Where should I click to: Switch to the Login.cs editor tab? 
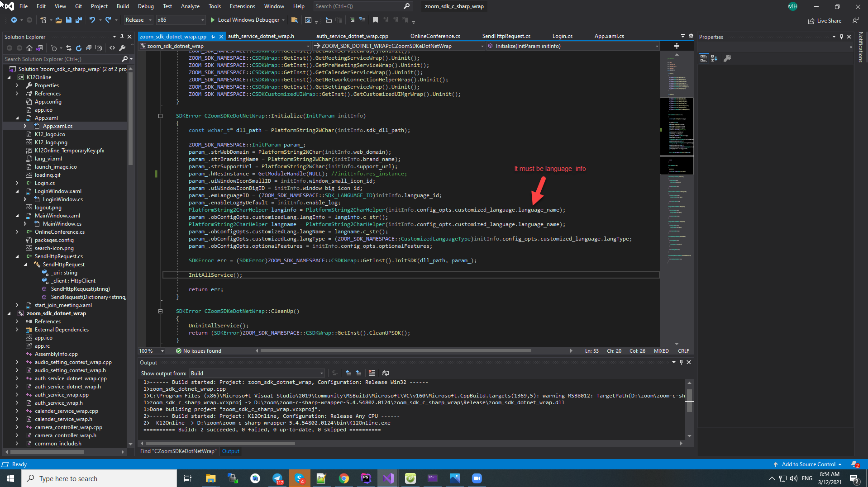pyautogui.click(x=562, y=36)
